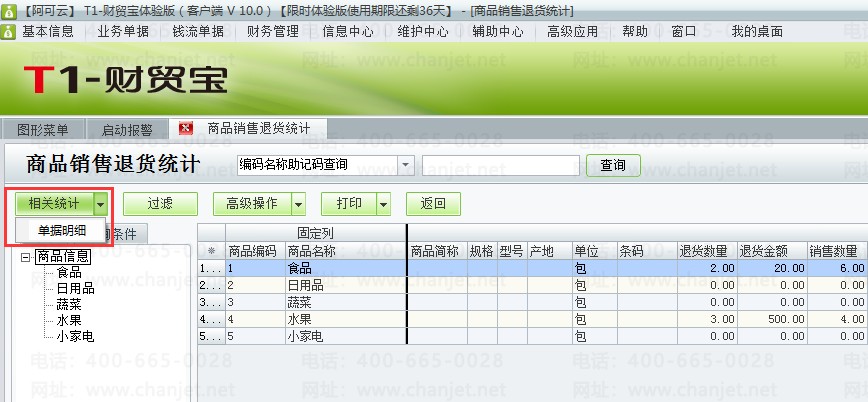Open the 钱流单据 menu
Viewport: 868px width, 402px height.
pyautogui.click(x=198, y=32)
